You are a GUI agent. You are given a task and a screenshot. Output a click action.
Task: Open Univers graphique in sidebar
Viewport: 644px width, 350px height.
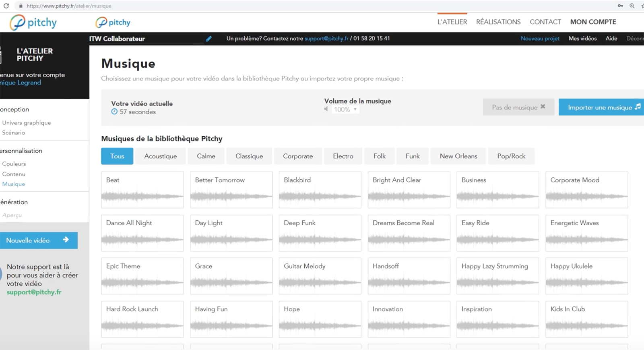[27, 123]
